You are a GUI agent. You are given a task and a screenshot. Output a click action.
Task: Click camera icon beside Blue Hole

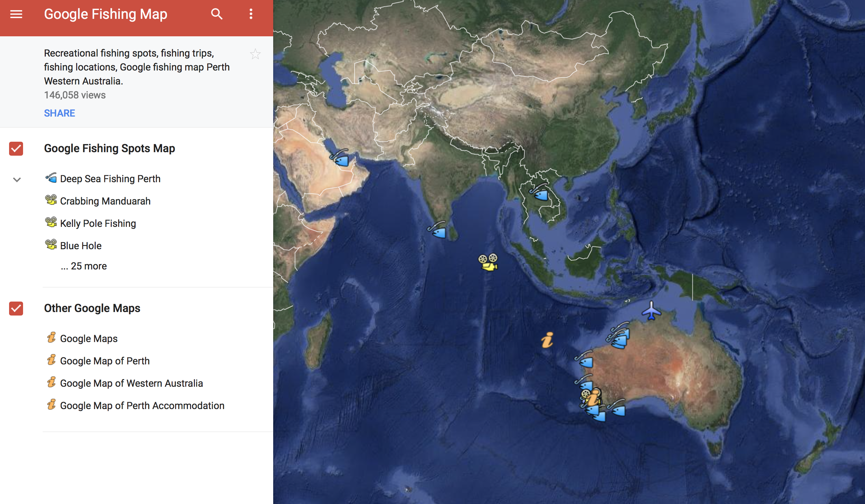click(51, 244)
